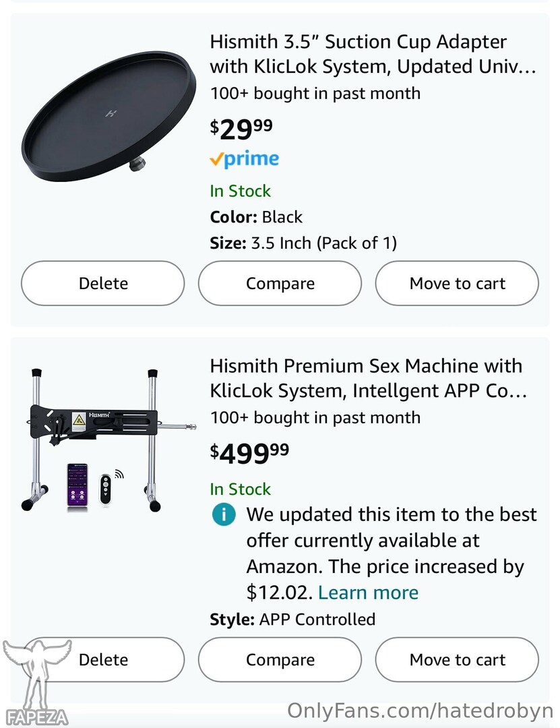Delete the Hismith Suction Cup Adapter item
The width and height of the screenshot is (560, 728).
[x=102, y=283]
